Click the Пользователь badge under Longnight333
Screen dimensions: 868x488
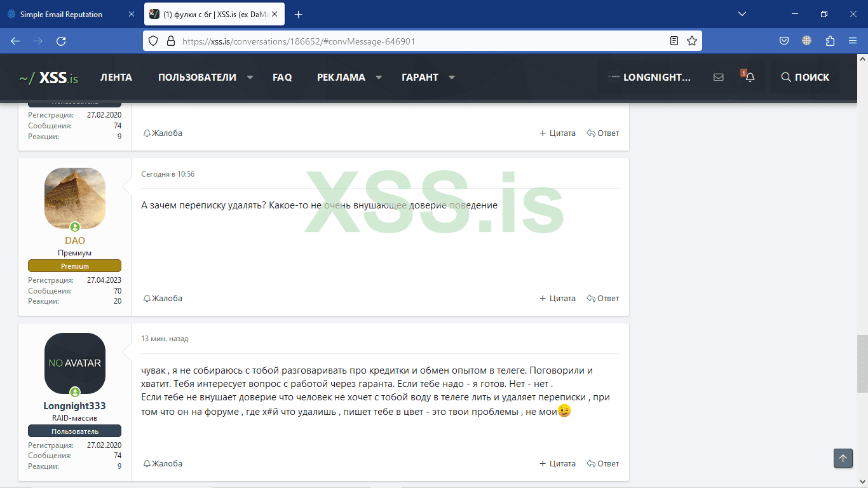(75, 431)
